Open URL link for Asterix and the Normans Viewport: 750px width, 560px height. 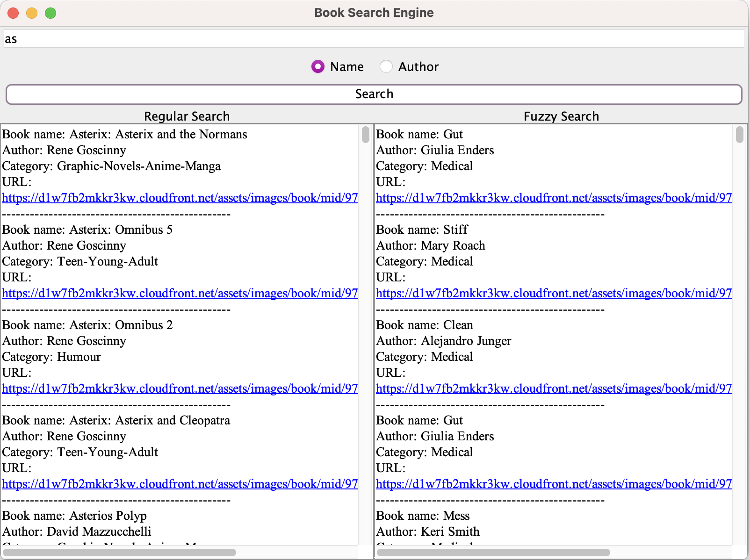coord(180,198)
